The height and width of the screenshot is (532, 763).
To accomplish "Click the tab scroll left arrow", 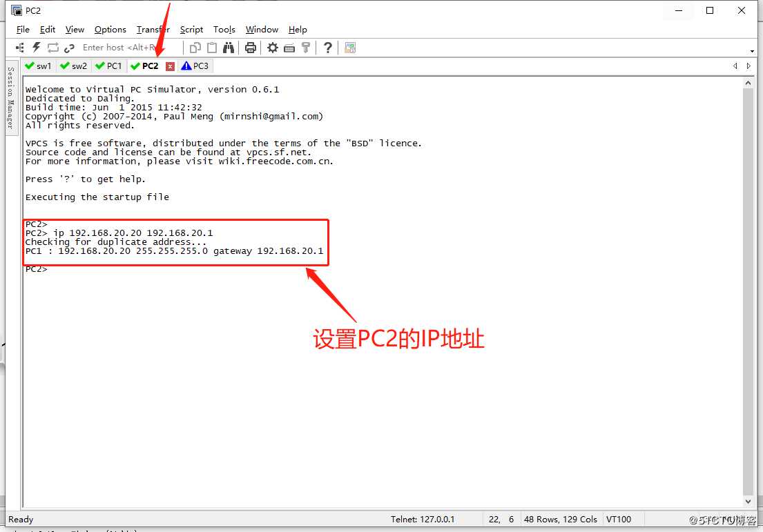I will (x=735, y=66).
